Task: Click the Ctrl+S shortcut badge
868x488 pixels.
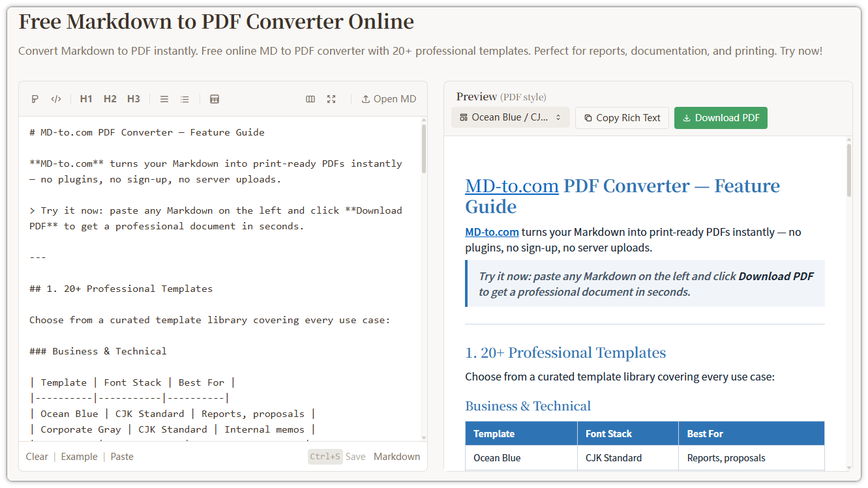Action: coord(325,457)
